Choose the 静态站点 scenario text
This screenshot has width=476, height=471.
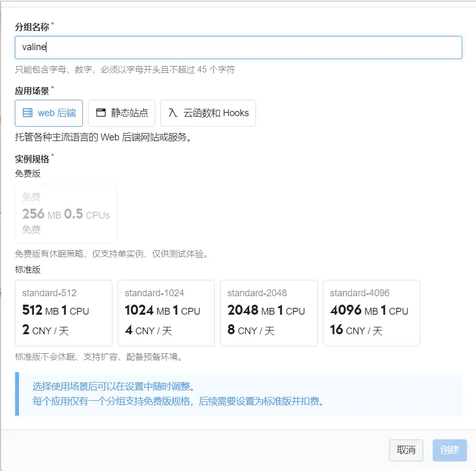pos(129,113)
